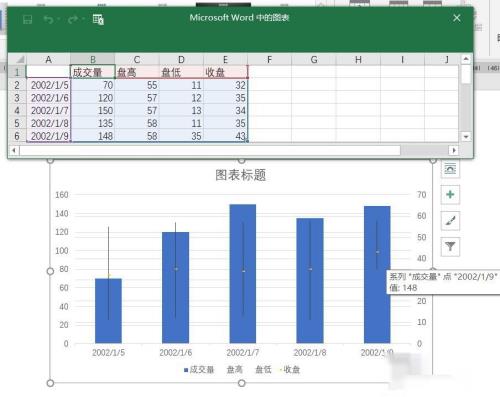
Task: Click the 盘高 header cell
Action: click(137, 72)
